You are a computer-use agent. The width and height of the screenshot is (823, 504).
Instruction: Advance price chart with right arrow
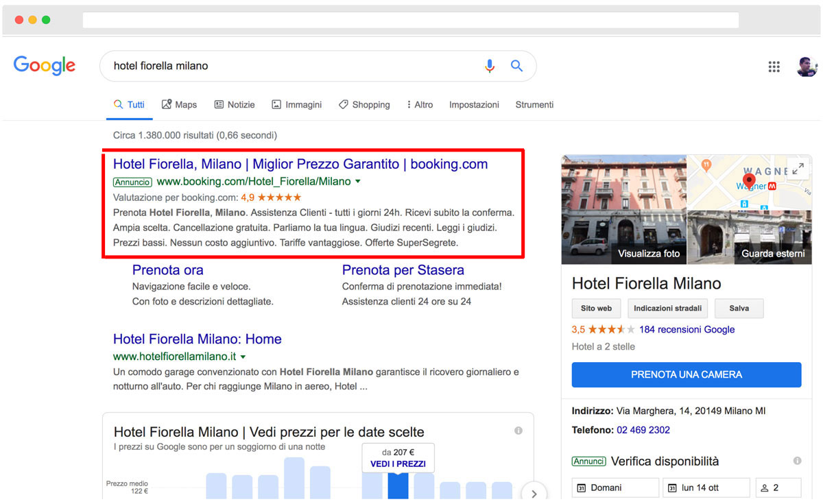pos(534,492)
